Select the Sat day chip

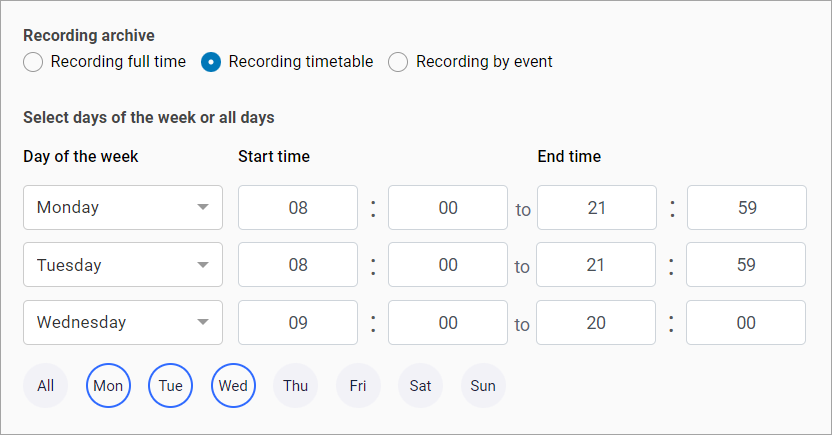click(x=420, y=386)
